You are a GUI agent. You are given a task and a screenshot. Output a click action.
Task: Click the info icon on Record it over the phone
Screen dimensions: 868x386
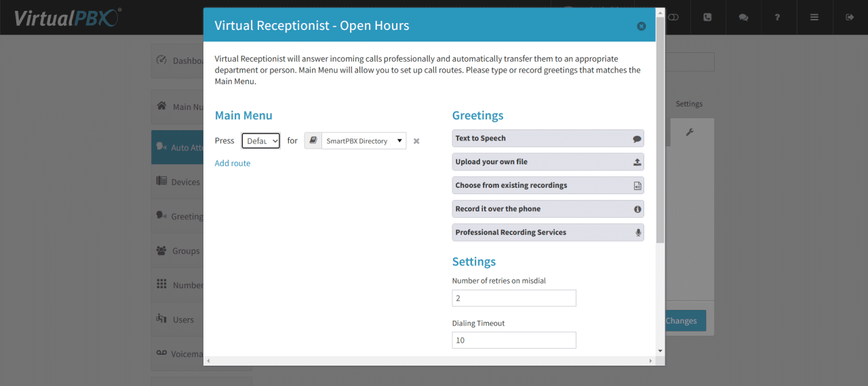(x=637, y=209)
